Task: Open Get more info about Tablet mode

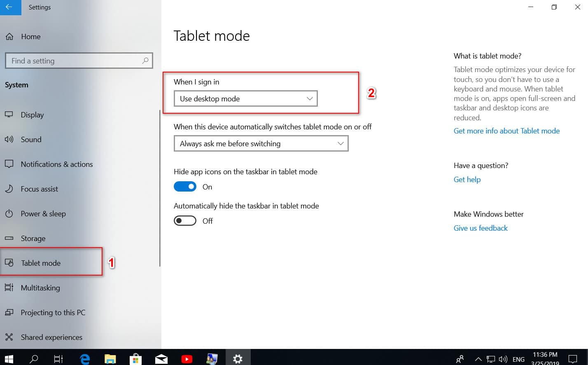Action: (x=506, y=131)
